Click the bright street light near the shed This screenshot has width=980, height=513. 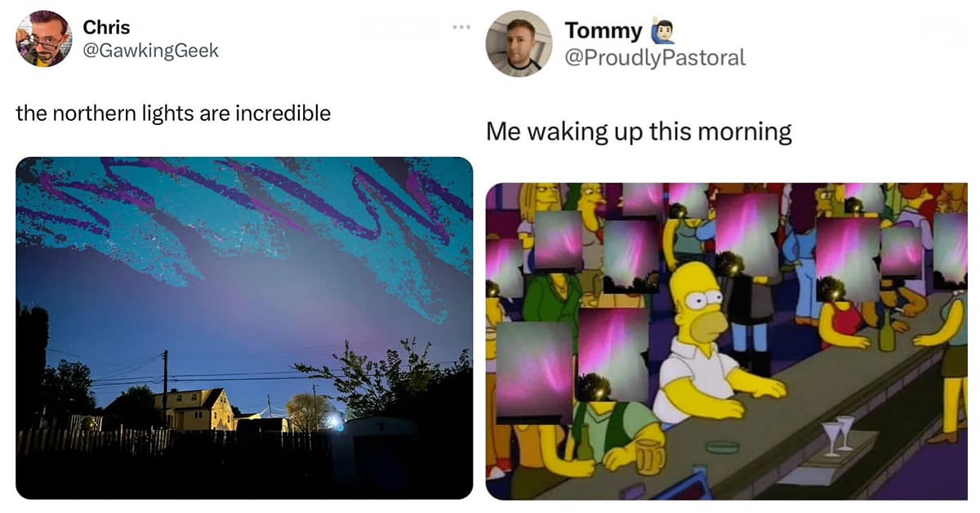coord(335,422)
